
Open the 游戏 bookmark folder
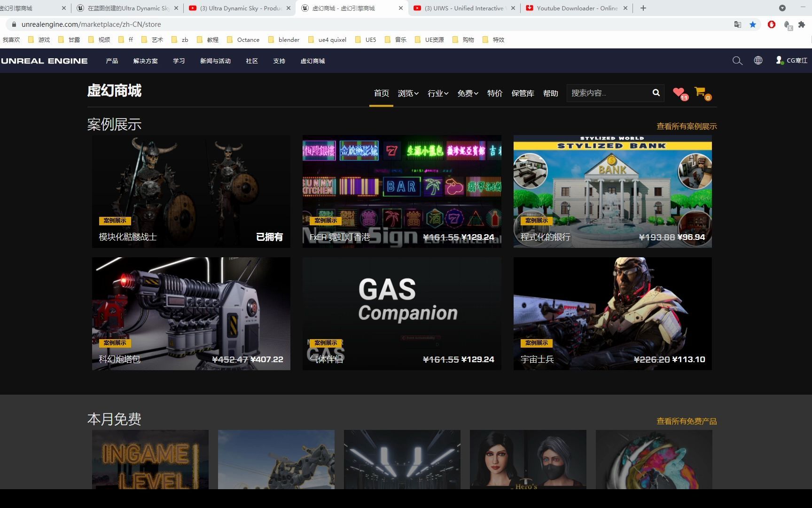pyautogui.click(x=39, y=40)
